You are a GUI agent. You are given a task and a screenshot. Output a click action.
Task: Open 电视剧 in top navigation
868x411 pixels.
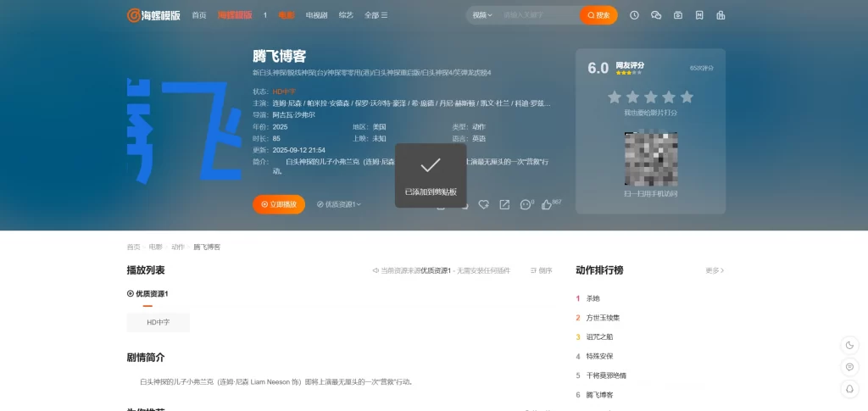pyautogui.click(x=317, y=15)
